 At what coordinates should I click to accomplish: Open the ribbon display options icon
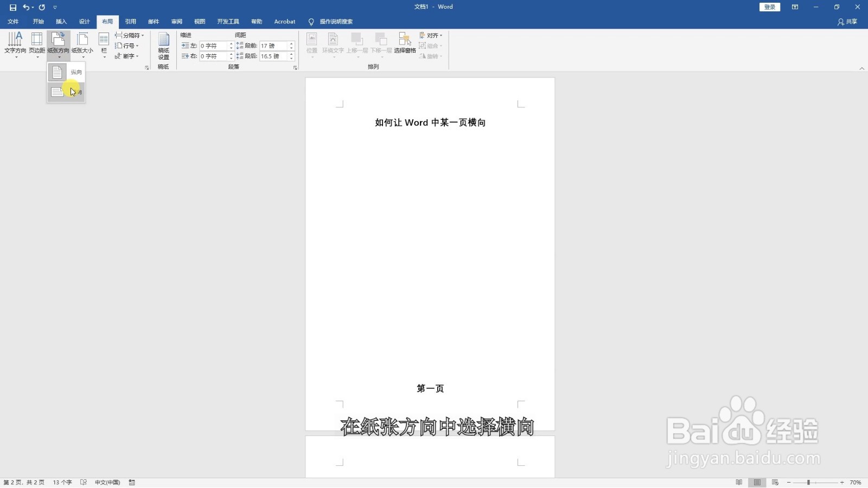[x=795, y=7]
